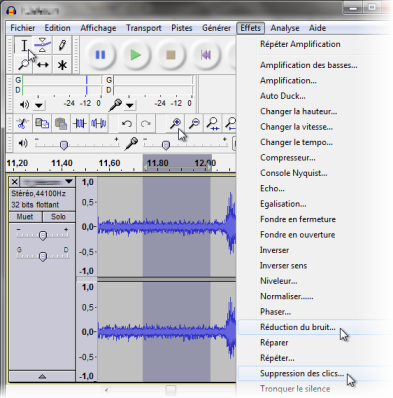Click the Stop button

pyautogui.click(x=171, y=54)
